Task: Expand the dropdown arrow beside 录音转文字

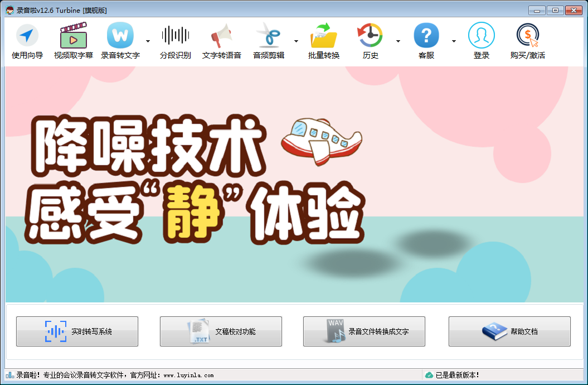Action: (148, 41)
